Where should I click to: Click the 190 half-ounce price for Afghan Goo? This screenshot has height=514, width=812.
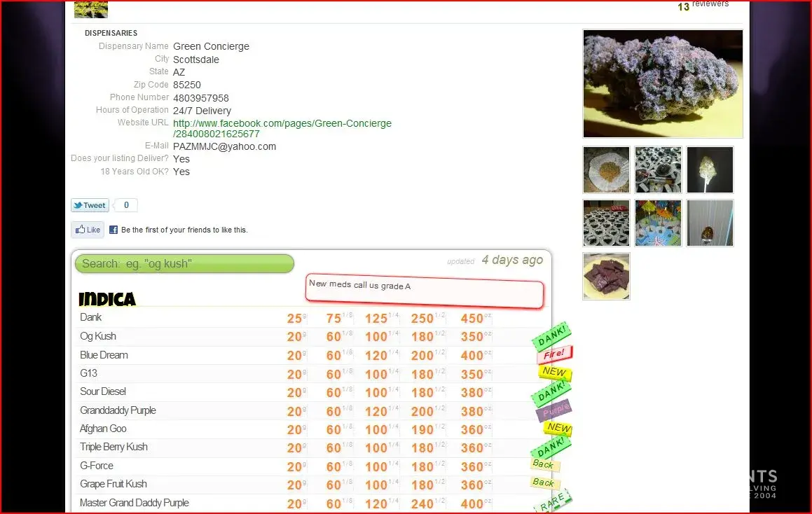(x=428, y=430)
